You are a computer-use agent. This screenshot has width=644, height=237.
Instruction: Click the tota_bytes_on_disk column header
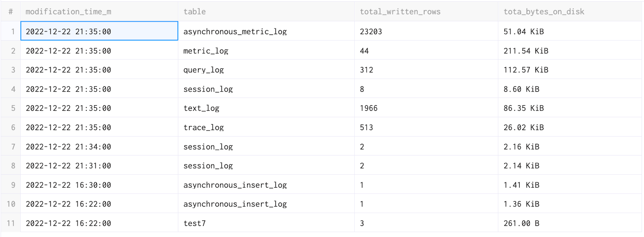[x=544, y=12]
